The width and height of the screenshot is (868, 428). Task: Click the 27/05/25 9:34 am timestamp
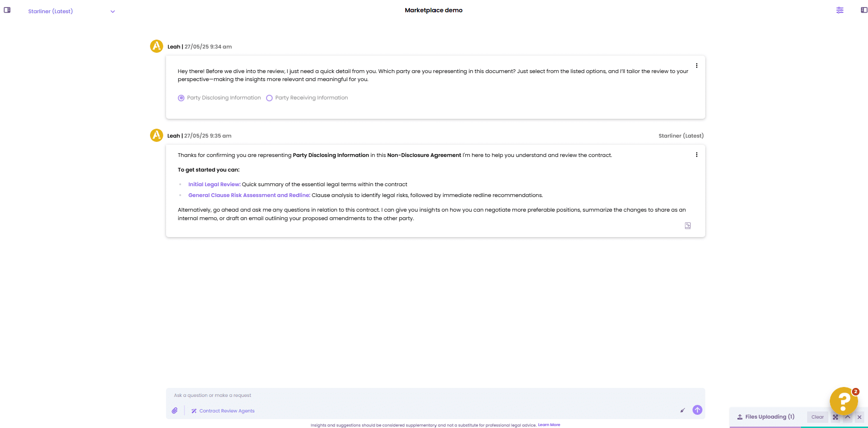coord(208,47)
